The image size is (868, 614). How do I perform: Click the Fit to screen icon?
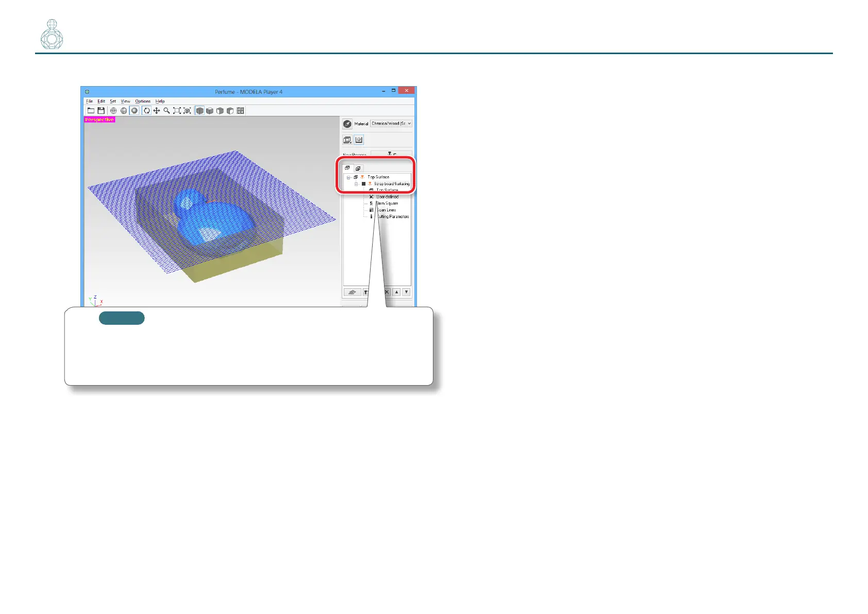(177, 110)
